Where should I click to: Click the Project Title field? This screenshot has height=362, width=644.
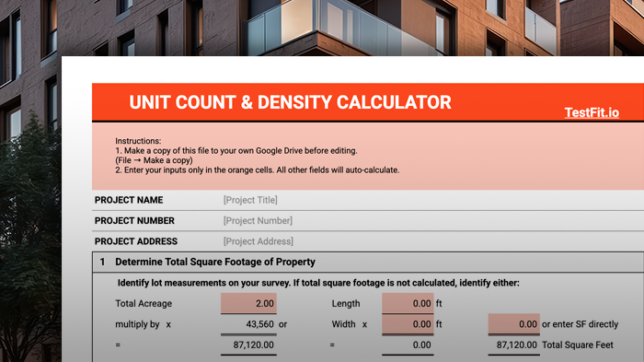point(250,200)
